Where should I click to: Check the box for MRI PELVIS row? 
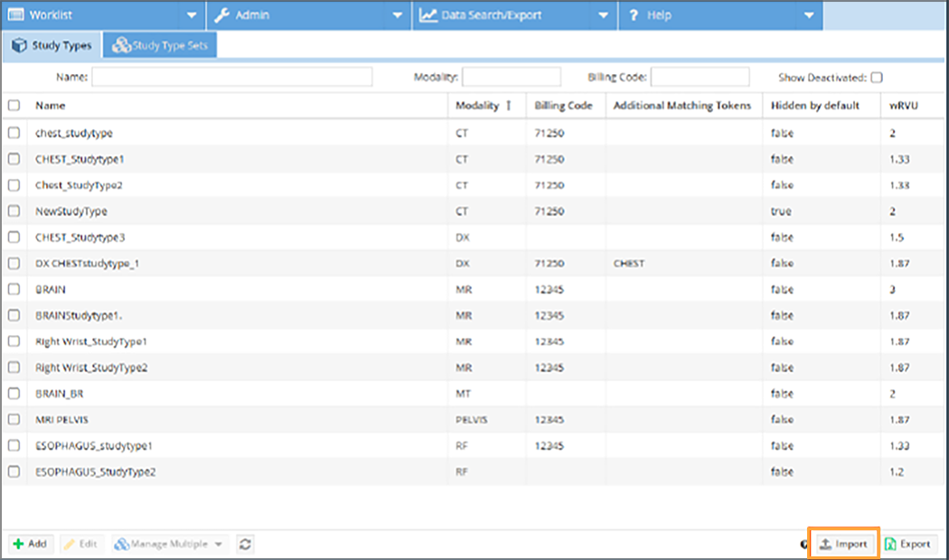pyautogui.click(x=14, y=420)
